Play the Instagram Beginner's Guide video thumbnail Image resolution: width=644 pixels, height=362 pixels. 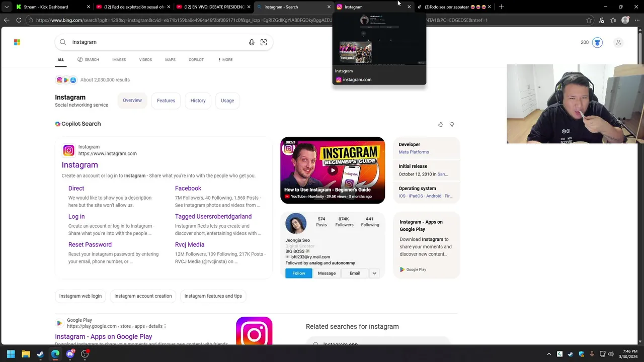[x=333, y=170]
